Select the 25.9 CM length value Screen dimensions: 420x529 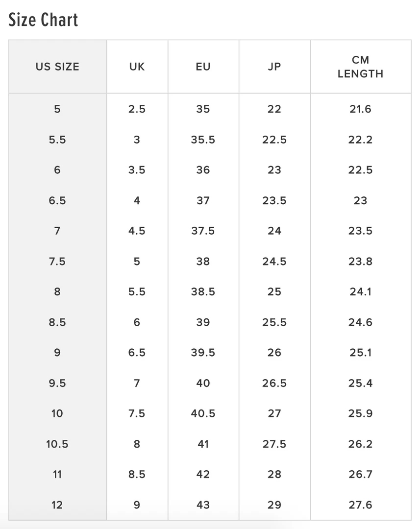[360, 413]
